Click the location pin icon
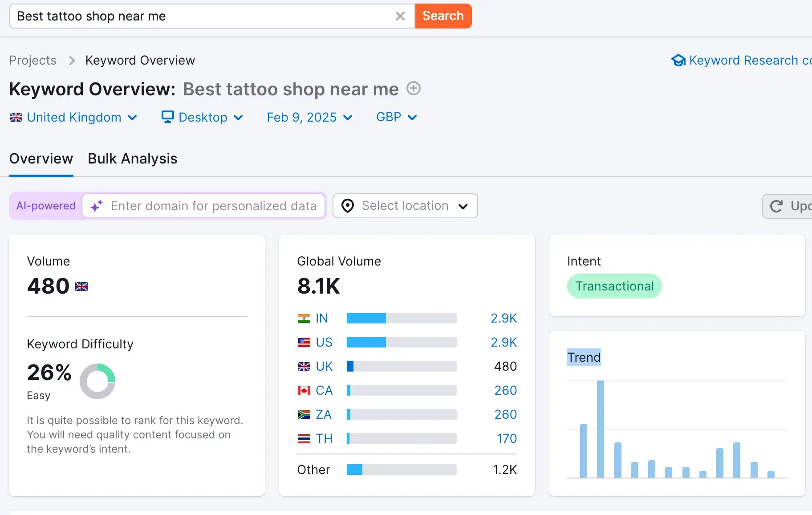The width and height of the screenshot is (812, 515). click(348, 206)
